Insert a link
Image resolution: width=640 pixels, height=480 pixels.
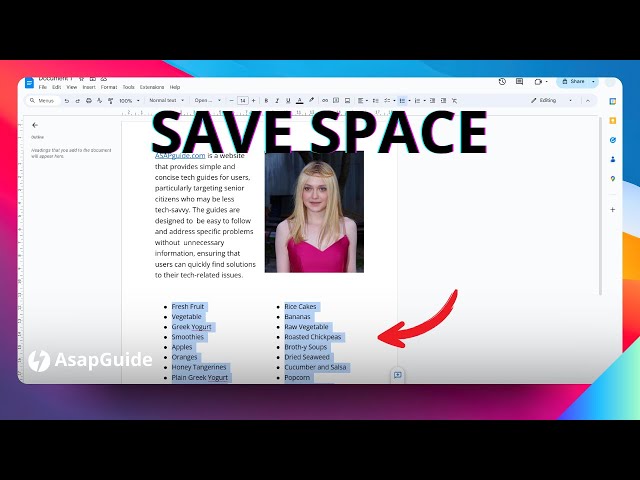[325, 100]
